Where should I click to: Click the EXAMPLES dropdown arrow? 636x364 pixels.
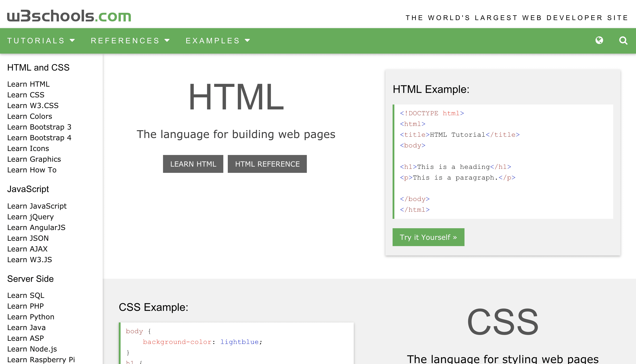pyautogui.click(x=248, y=41)
